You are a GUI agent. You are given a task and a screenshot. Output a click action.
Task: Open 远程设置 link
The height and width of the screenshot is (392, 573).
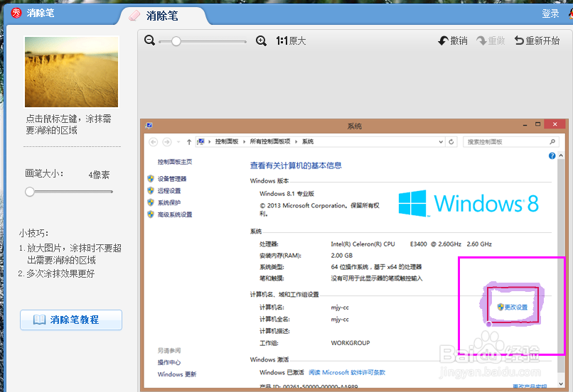(x=169, y=190)
